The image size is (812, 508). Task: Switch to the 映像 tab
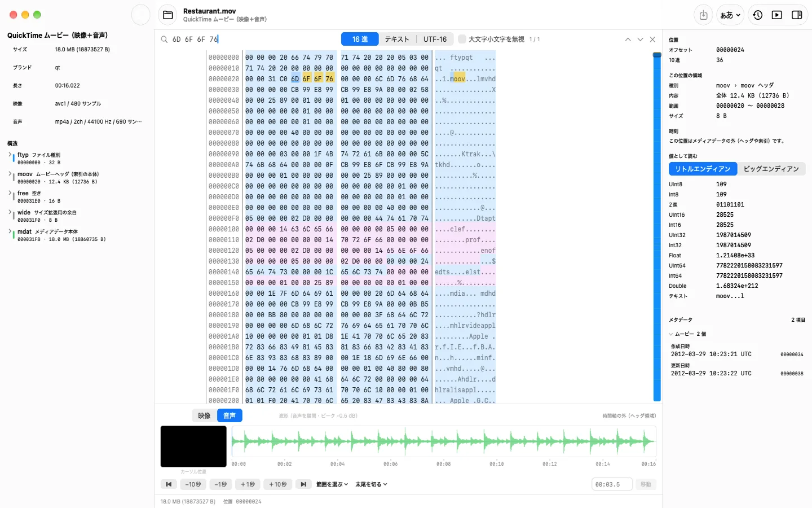204,416
